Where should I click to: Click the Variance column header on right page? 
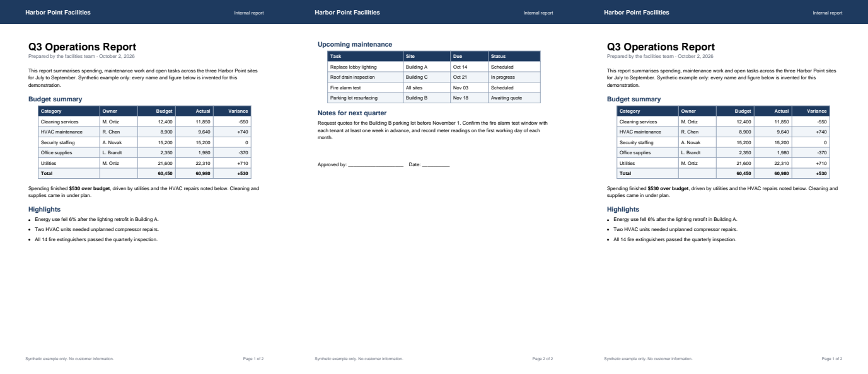pos(811,111)
